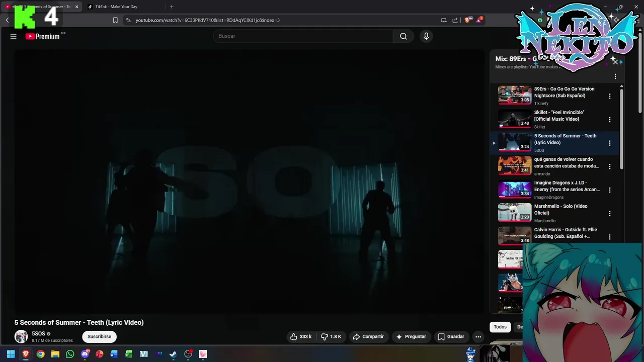Go back with the browser back arrow
644x362 pixels.
point(7,20)
